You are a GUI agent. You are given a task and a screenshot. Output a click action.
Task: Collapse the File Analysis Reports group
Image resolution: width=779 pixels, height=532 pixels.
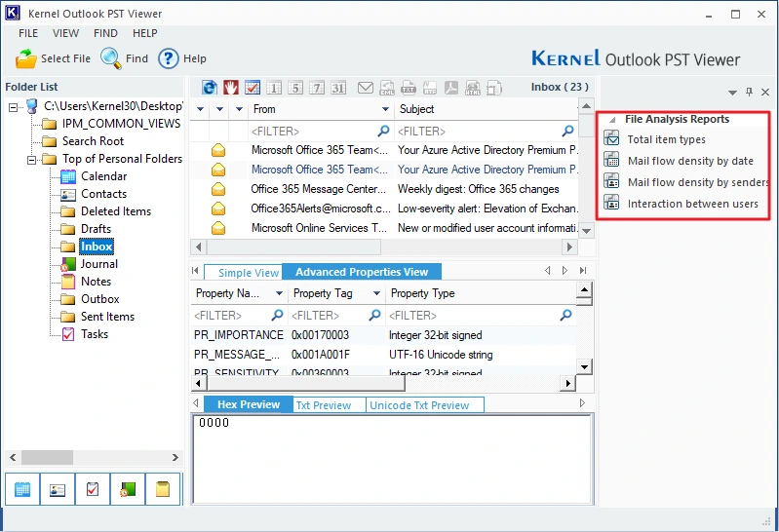(612, 120)
